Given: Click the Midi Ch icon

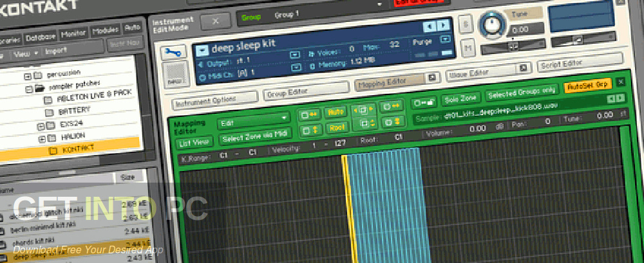Looking at the screenshot, I should [202, 77].
